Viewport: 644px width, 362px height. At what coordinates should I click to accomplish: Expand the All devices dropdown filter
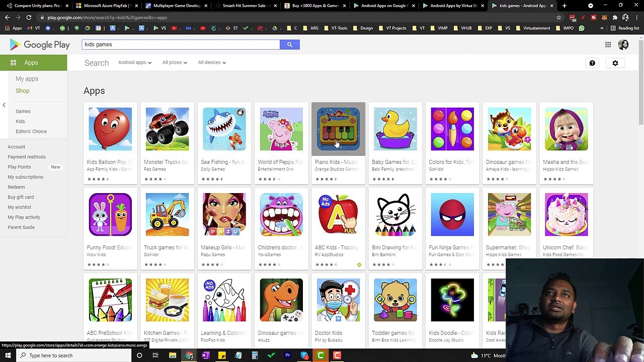(212, 62)
